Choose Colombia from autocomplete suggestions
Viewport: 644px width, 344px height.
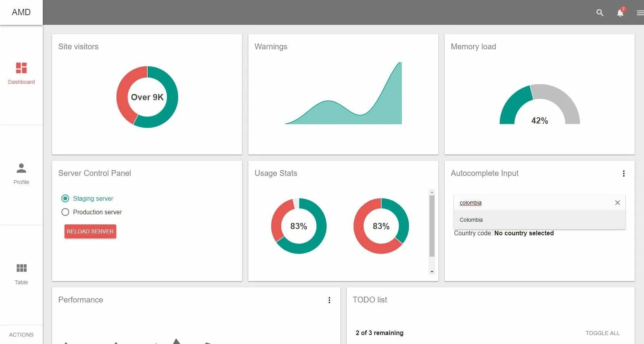539,220
